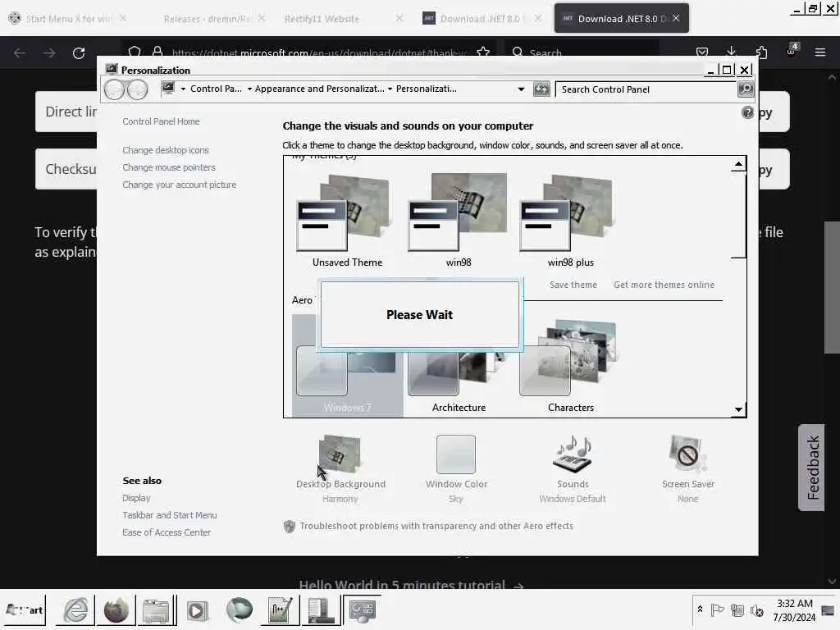
Task: Close the active Download .NET 8.0 tab
Action: tap(676, 18)
